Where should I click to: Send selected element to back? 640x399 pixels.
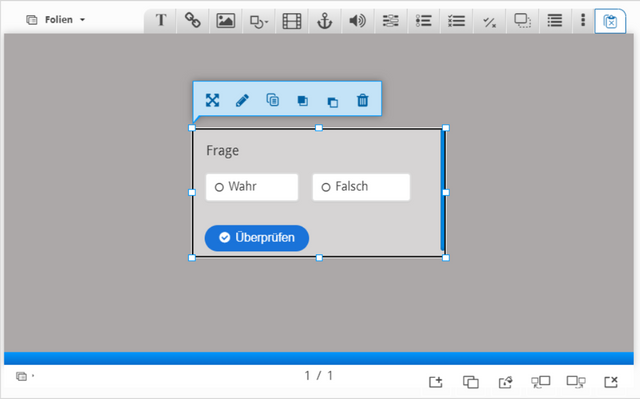tap(333, 102)
